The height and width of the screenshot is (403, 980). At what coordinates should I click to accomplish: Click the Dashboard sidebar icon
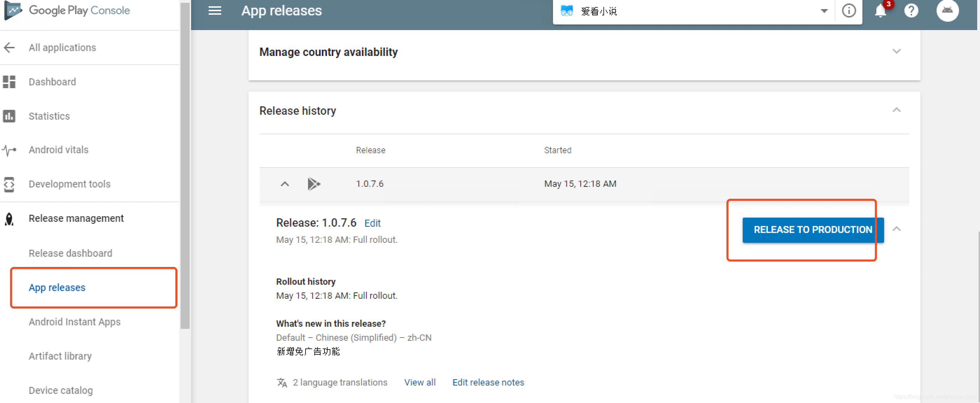(x=9, y=82)
